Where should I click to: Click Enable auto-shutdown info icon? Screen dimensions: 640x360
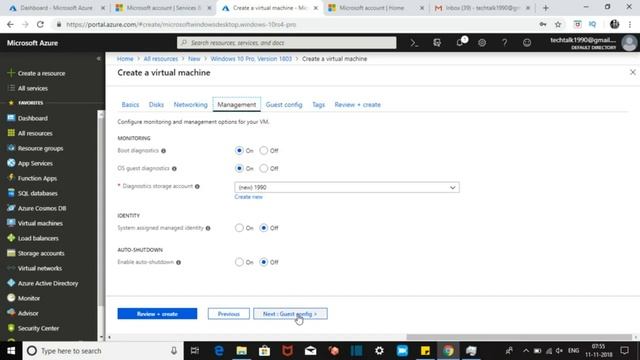178,262
